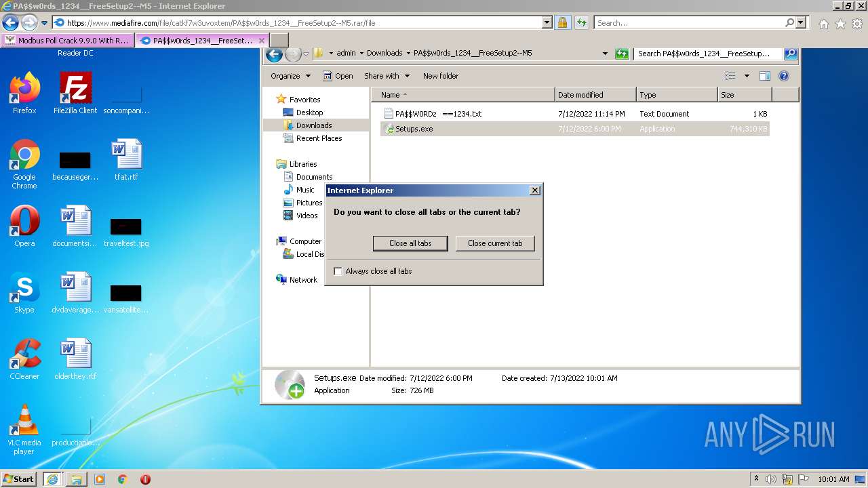Switch to Modbus Poll Crack tab

(x=67, y=40)
